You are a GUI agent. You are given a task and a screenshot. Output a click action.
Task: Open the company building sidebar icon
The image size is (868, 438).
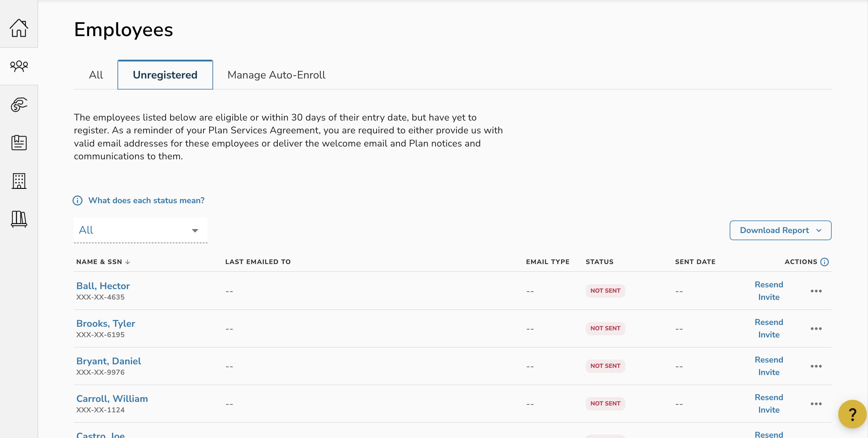tap(19, 181)
